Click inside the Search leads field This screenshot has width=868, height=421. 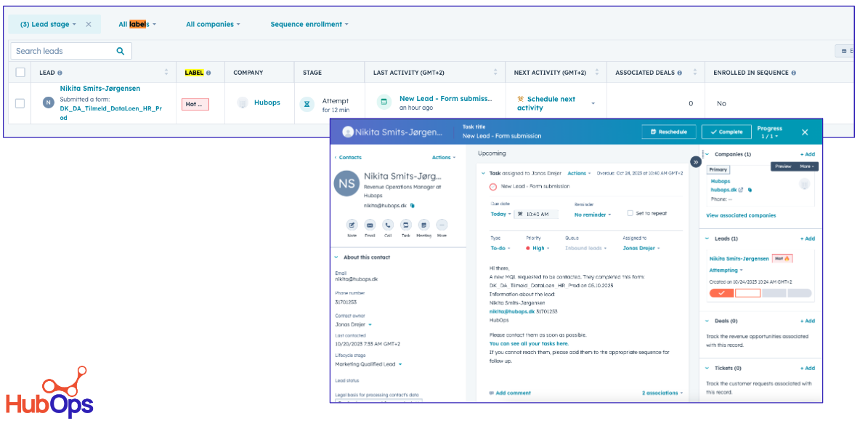pos(71,51)
